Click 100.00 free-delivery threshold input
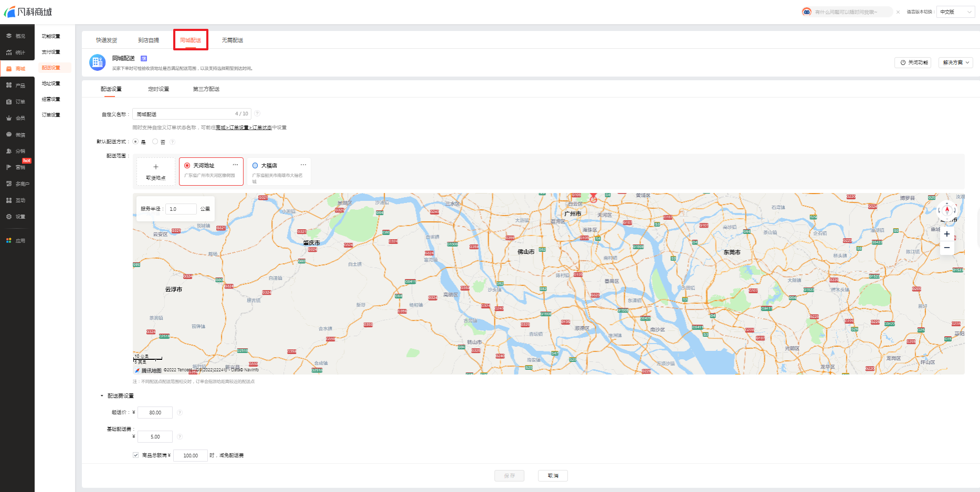The width and height of the screenshot is (980, 492). 191,455
